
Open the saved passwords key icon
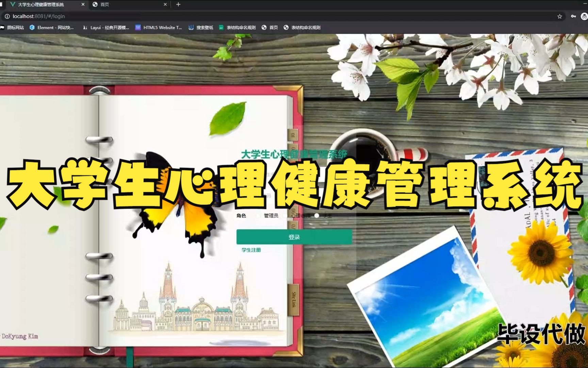pos(573,16)
